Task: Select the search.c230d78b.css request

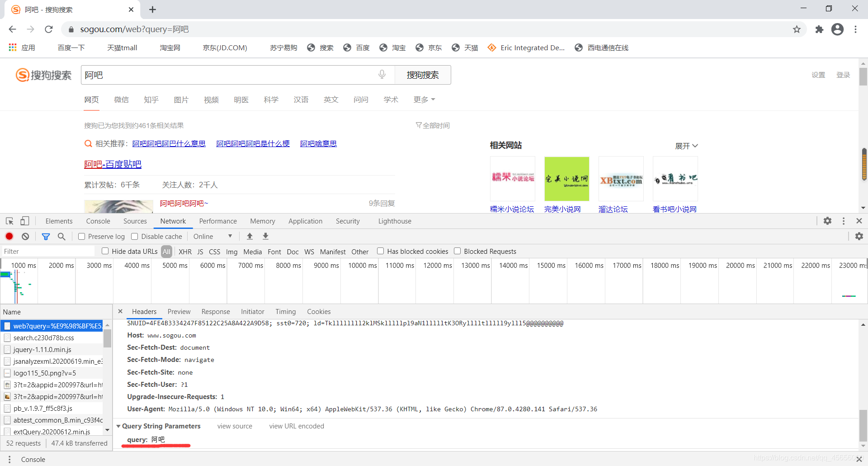Action: [52, 338]
